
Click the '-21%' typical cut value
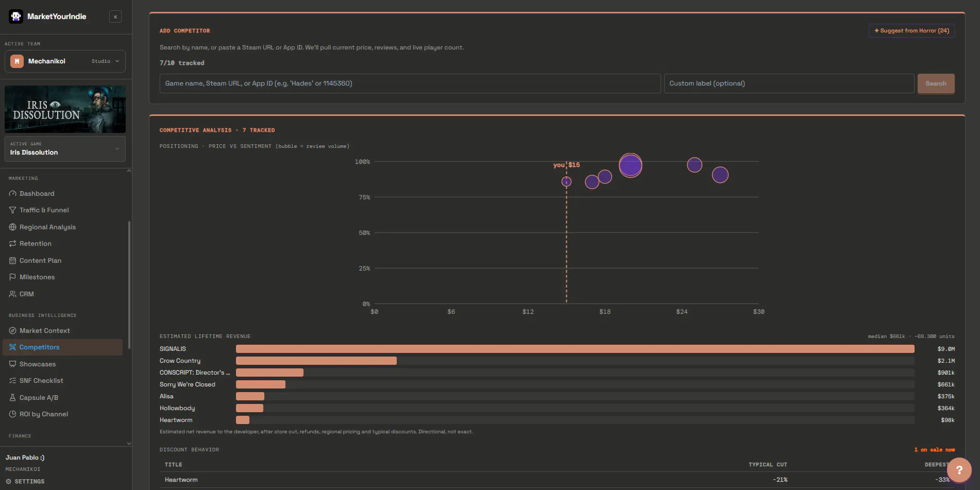point(780,480)
